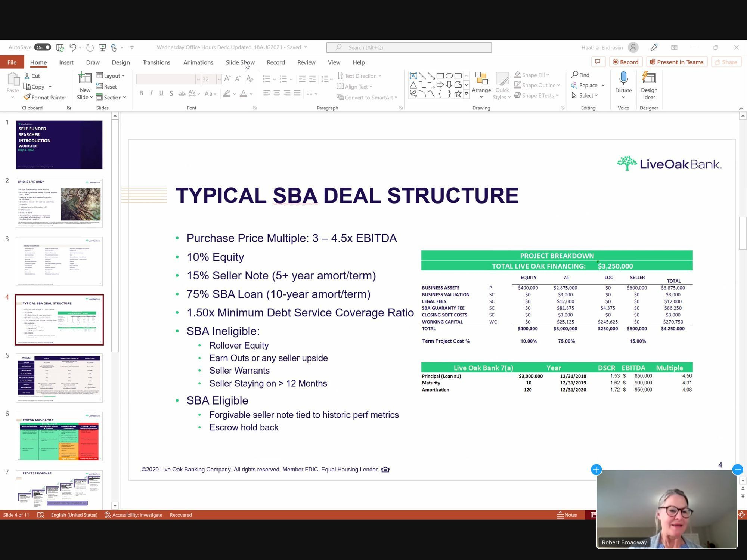Click Align Left icon

[266, 93]
